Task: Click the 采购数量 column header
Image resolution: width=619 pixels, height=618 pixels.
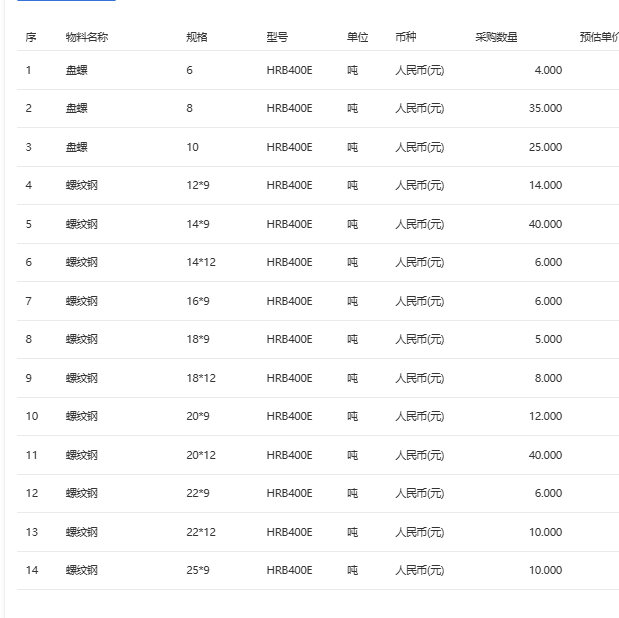Action: 496,37
